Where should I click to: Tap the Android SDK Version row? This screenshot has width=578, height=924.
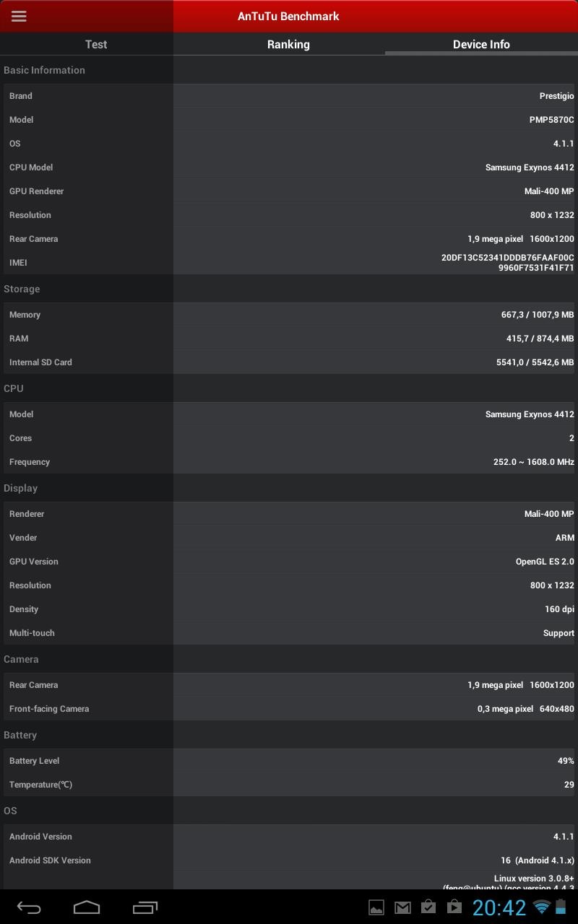pyautogui.click(x=289, y=860)
